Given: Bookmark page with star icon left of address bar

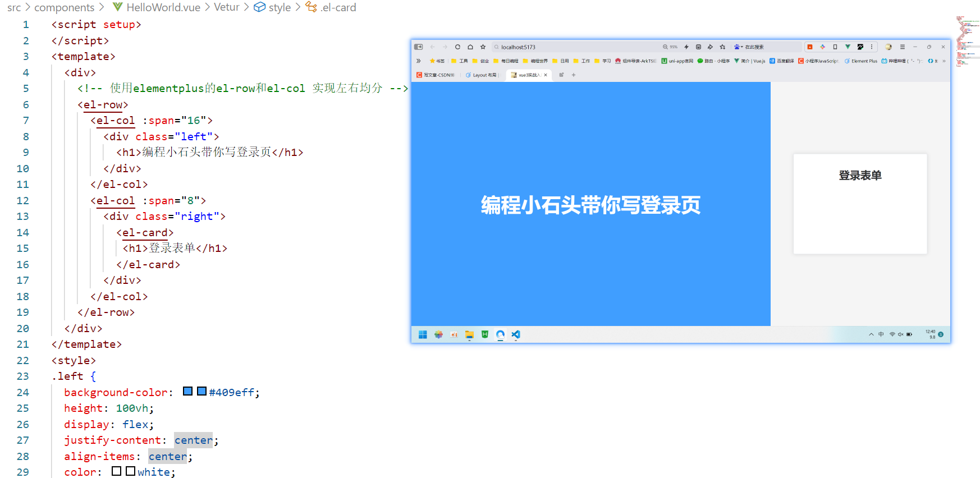Looking at the screenshot, I should coord(483,47).
